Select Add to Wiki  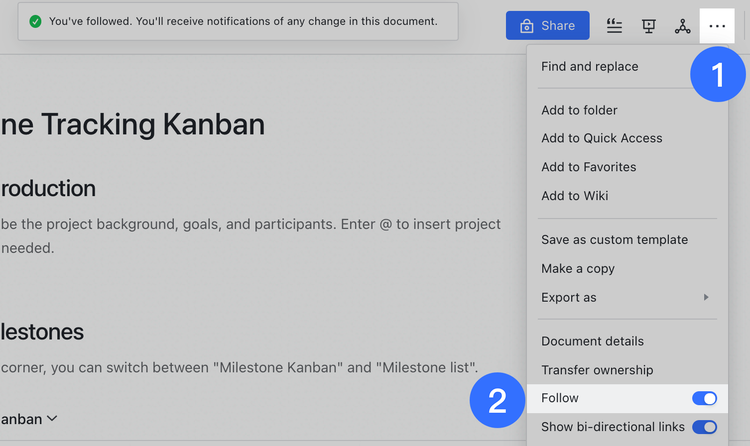pos(574,196)
